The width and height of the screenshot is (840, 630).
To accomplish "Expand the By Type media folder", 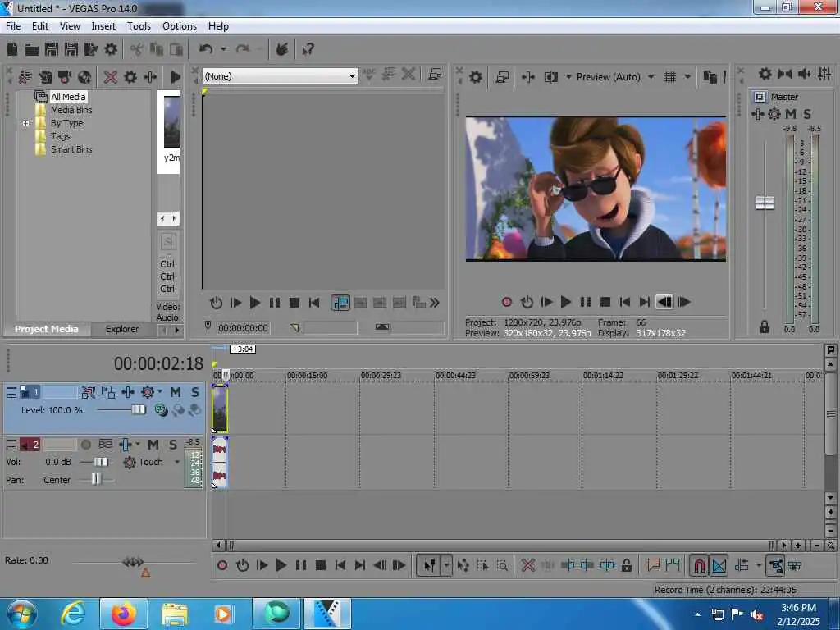I will [x=25, y=123].
